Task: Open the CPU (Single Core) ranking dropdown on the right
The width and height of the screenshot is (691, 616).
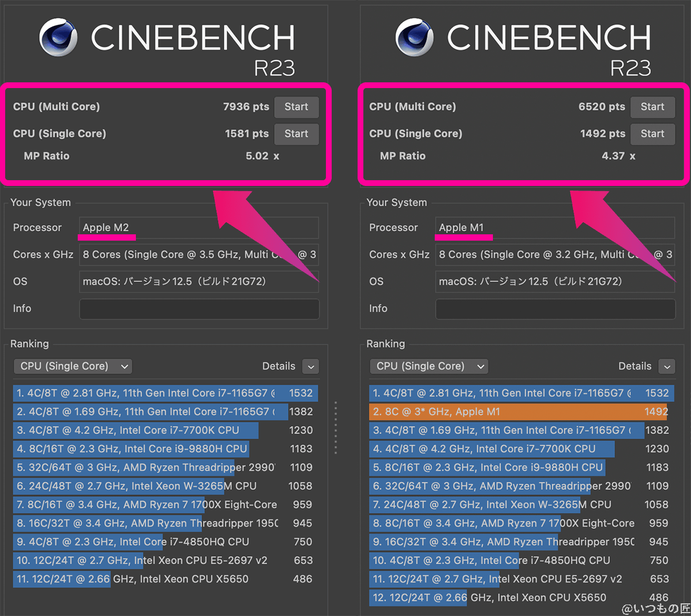Action: pyautogui.click(x=428, y=366)
